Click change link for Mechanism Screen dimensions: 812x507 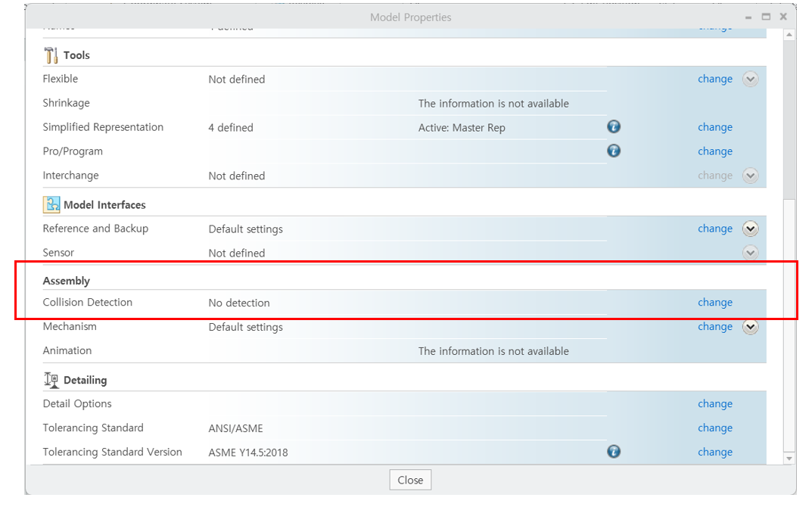pyautogui.click(x=714, y=326)
